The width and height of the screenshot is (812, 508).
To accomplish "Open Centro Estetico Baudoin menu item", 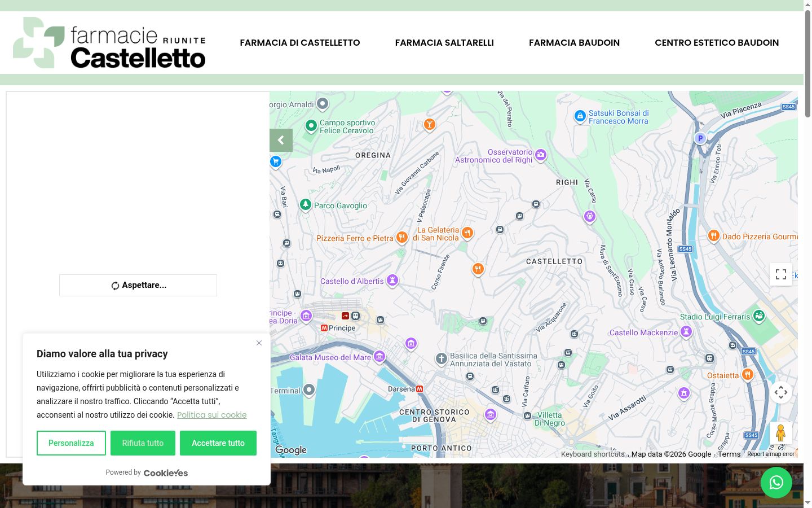I will 717,43.
